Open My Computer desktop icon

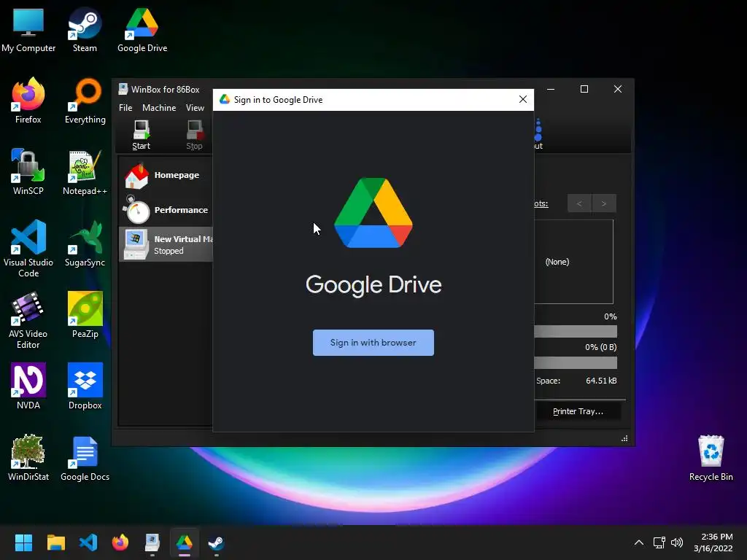tap(28, 31)
